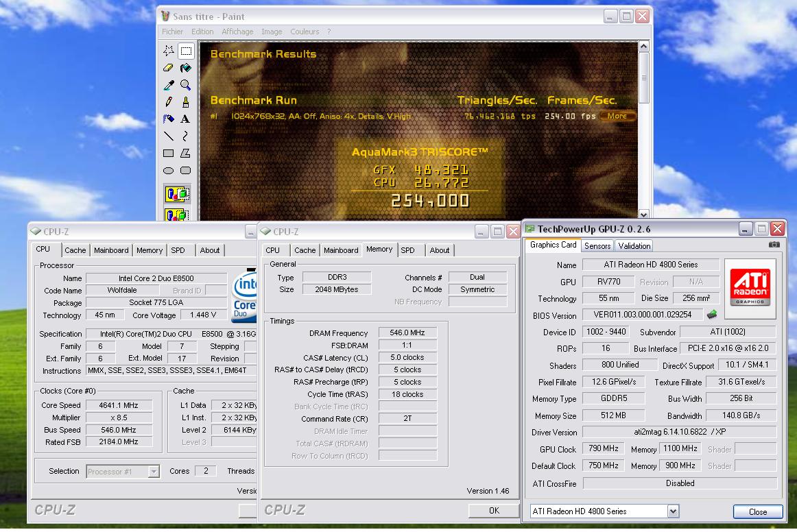797x532 pixels.
Task: Select the Brush tool in Paint
Action: (186, 101)
